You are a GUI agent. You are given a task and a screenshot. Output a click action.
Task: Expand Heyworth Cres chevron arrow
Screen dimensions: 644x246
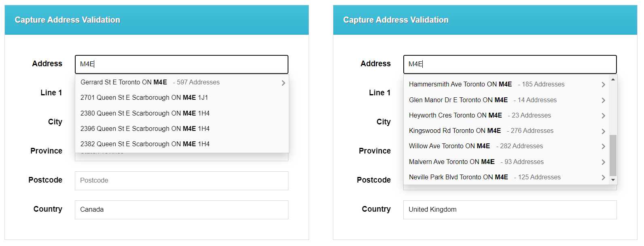[603, 116]
